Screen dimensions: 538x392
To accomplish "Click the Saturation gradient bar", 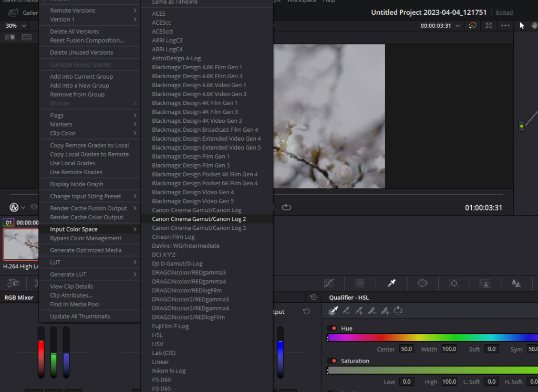I will tap(432, 370).
